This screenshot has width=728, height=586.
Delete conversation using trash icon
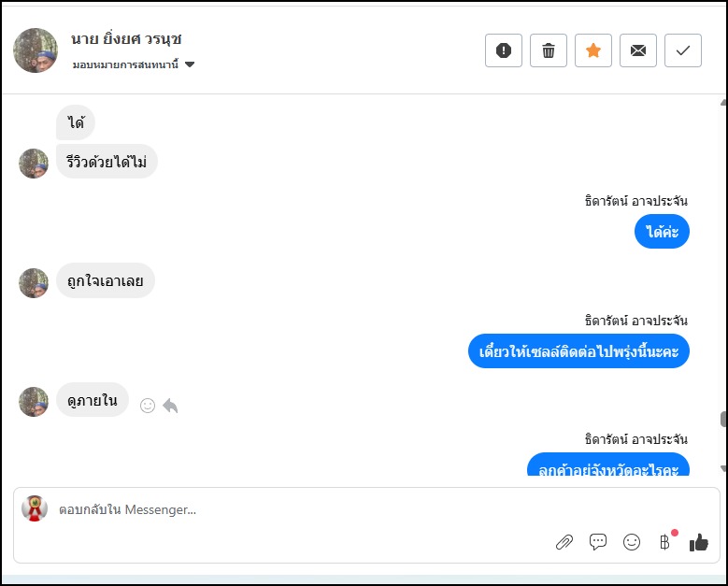click(x=549, y=50)
